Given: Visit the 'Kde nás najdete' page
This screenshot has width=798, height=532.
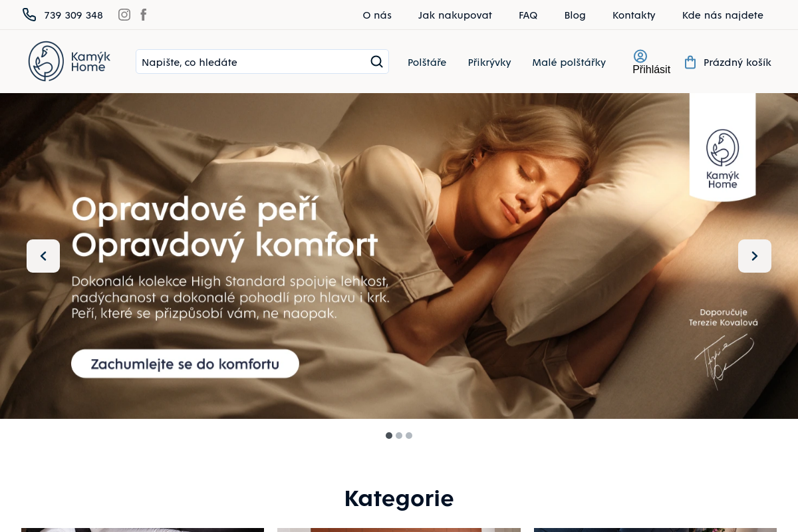Looking at the screenshot, I should 723,15.
